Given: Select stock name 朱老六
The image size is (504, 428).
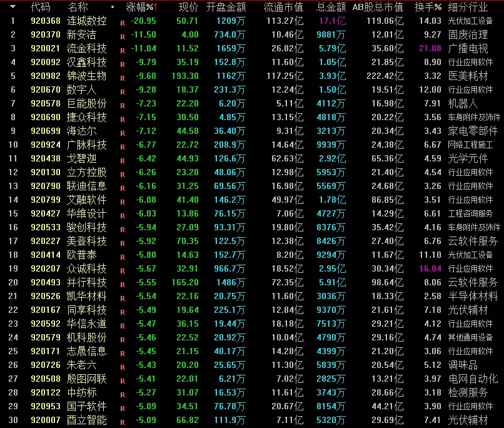Looking at the screenshot, I should point(81,365).
